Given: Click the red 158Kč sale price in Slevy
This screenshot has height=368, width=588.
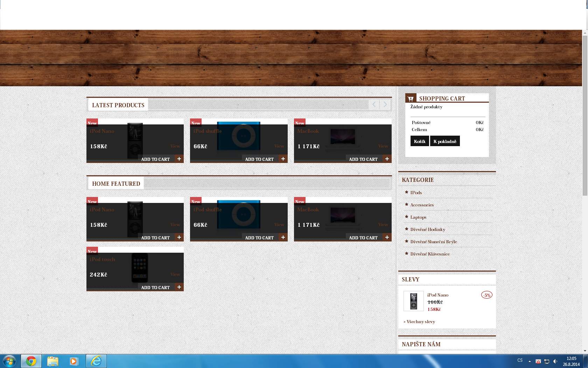Looking at the screenshot, I should (434, 309).
